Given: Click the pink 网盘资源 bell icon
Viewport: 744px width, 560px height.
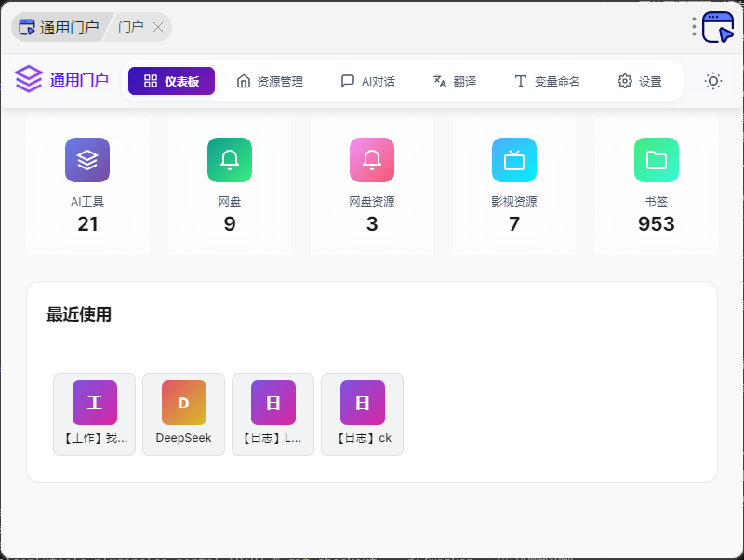Looking at the screenshot, I should tap(372, 160).
